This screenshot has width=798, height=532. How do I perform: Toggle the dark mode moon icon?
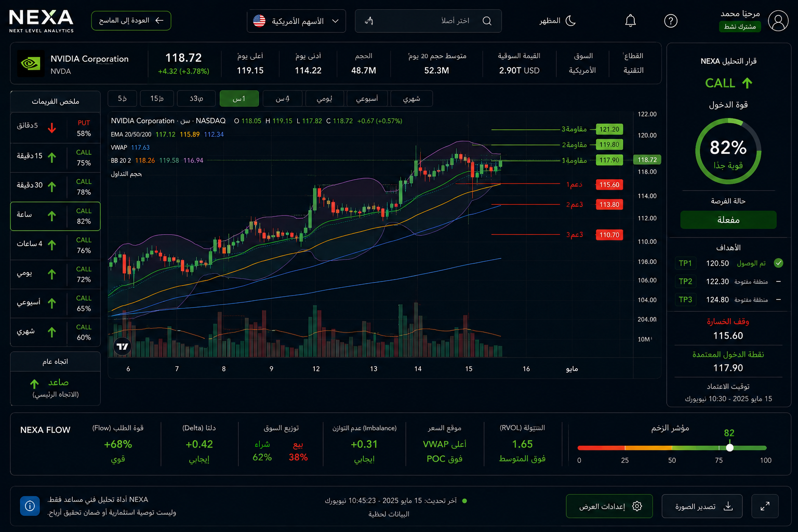570,21
